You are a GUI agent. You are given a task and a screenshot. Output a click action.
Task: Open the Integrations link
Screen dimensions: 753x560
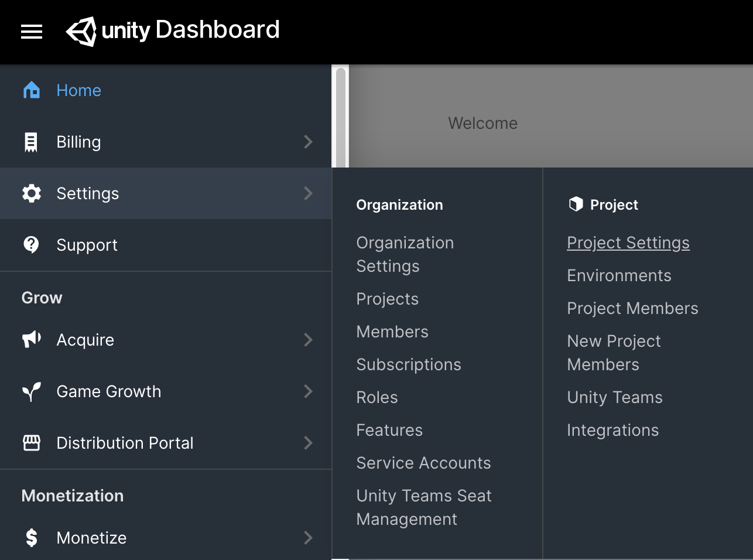[x=612, y=430]
